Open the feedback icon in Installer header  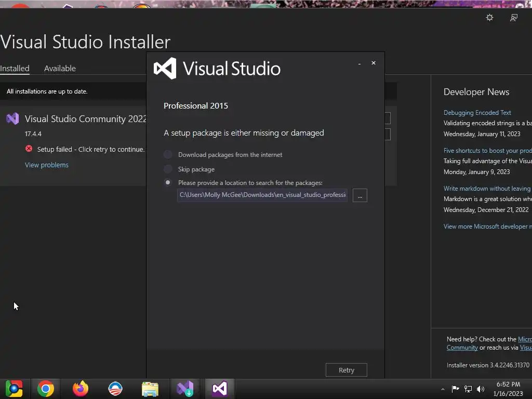click(x=514, y=18)
